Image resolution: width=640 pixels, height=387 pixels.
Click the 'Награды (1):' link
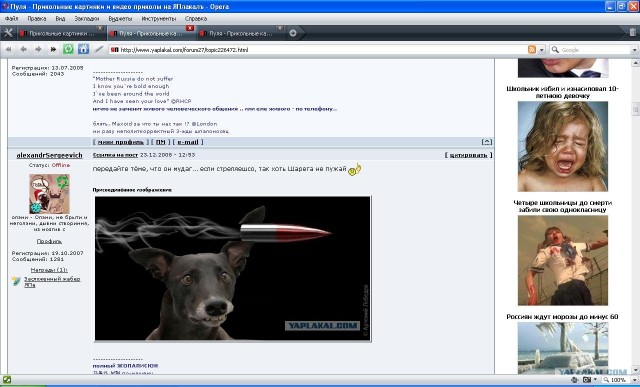[x=49, y=270]
